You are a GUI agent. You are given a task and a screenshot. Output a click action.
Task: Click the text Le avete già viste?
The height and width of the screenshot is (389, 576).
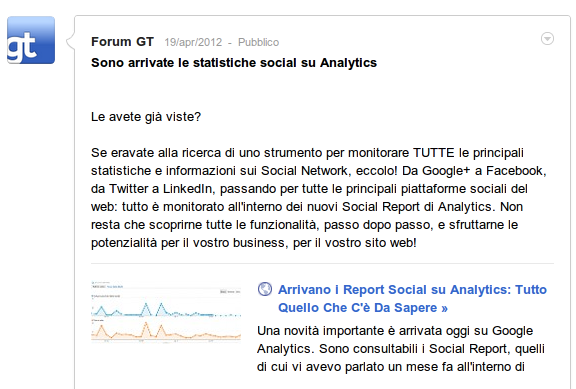tap(146, 117)
